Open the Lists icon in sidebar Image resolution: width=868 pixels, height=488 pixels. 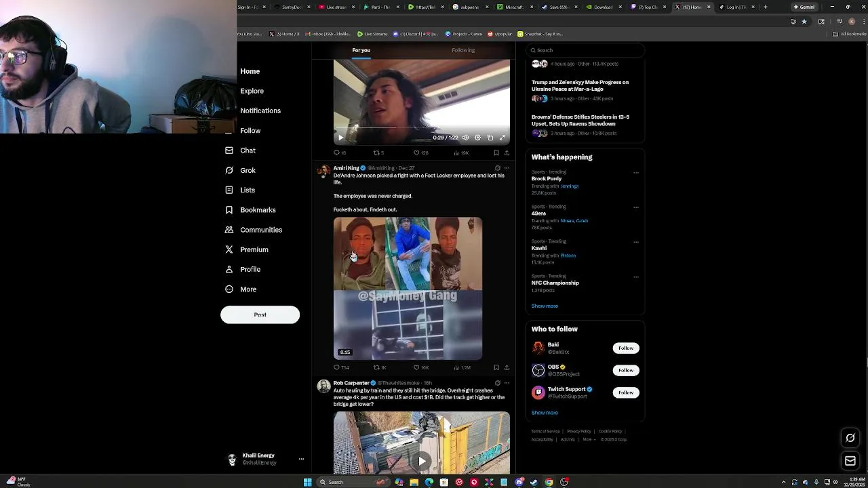229,190
